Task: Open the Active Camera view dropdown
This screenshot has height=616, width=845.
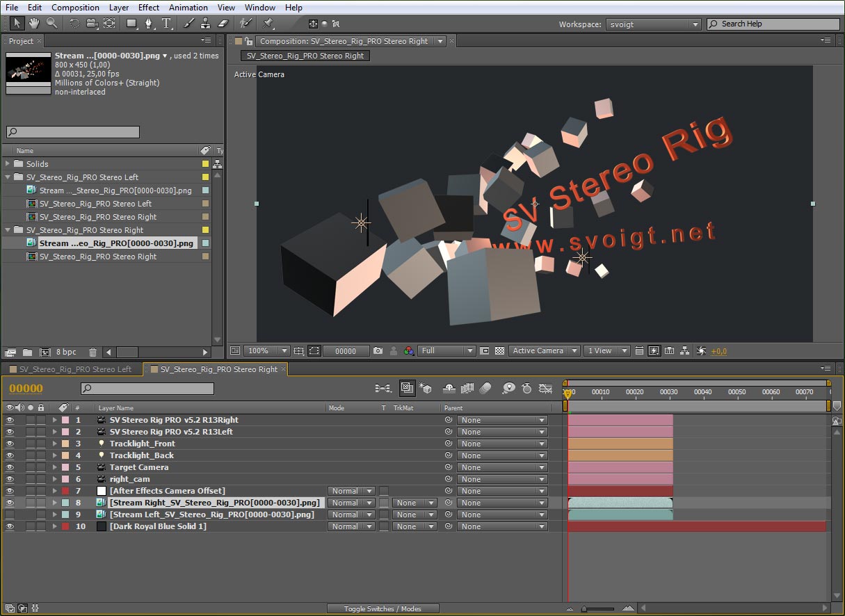Action: tap(545, 351)
